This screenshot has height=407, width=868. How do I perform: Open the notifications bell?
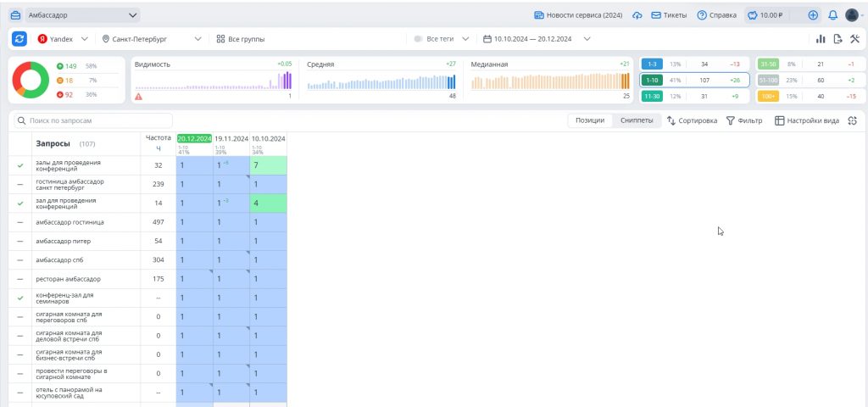[832, 15]
